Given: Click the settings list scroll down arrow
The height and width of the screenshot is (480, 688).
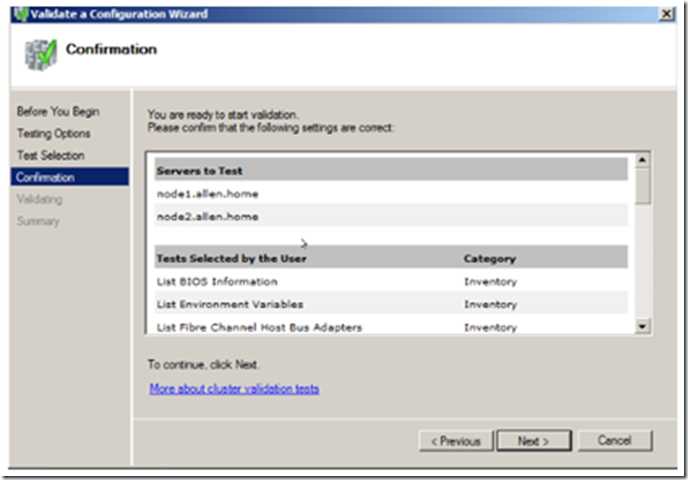Looking at the screenshot, I should click(x=642, y=326).
